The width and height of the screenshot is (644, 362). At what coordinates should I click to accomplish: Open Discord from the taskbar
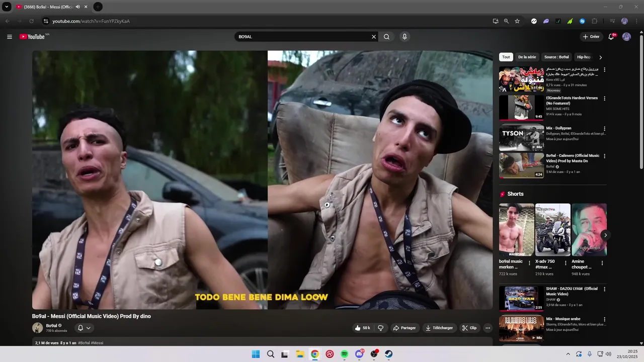(x=359, y=354)
